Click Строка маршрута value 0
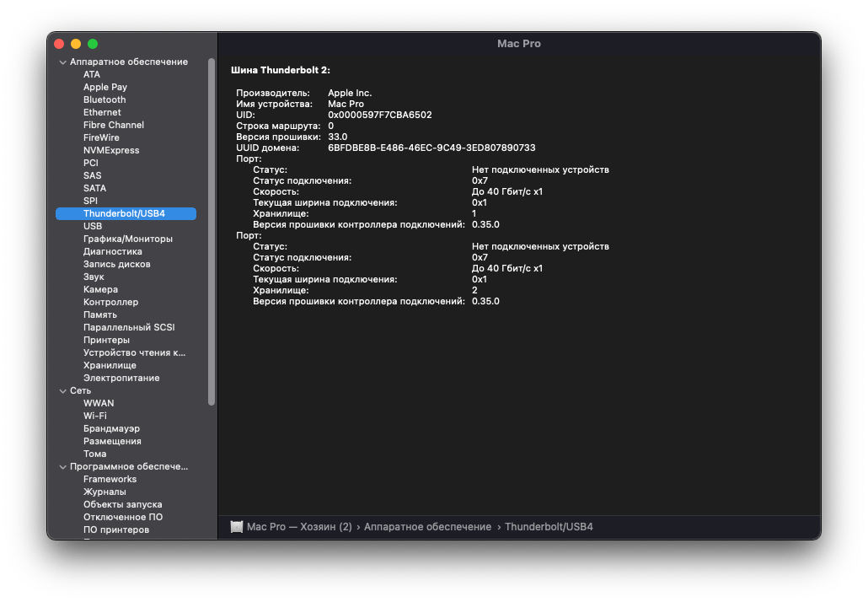Viewport: 868px width, 602px height. coord(330,126)
